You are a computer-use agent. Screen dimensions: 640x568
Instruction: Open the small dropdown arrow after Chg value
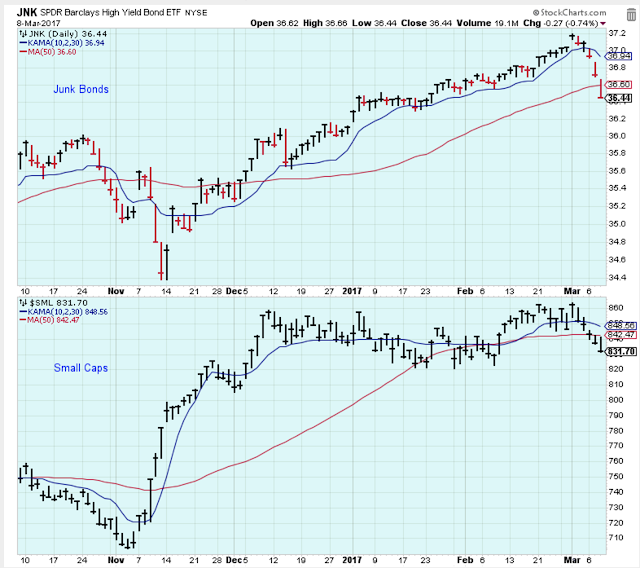coord(603,24)
